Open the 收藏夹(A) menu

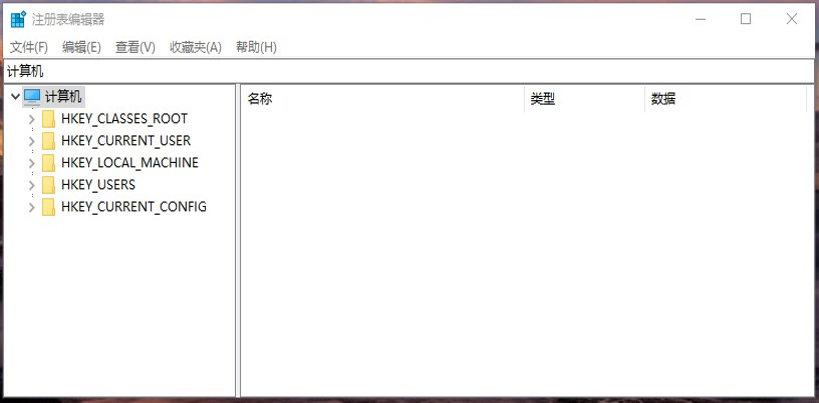[x=195, y=47]
